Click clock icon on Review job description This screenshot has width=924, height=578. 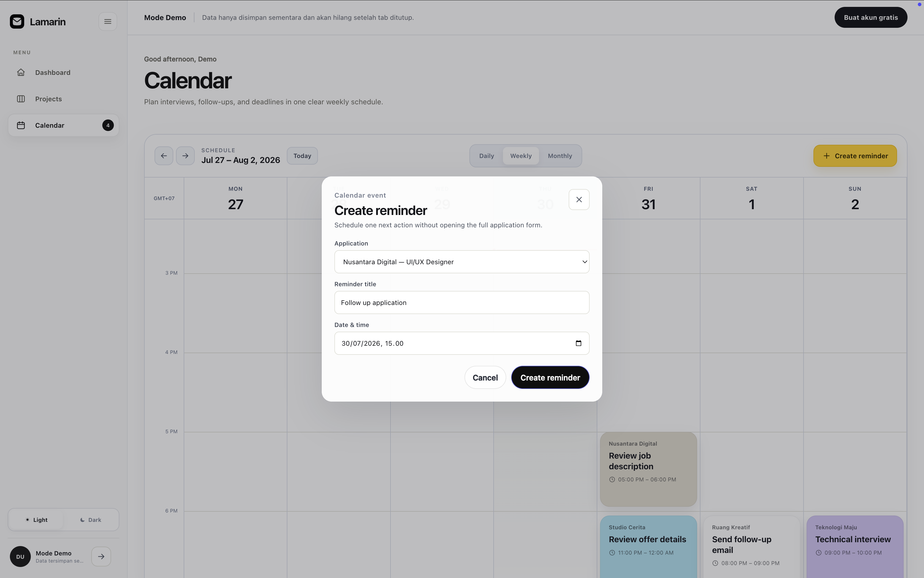612,479
